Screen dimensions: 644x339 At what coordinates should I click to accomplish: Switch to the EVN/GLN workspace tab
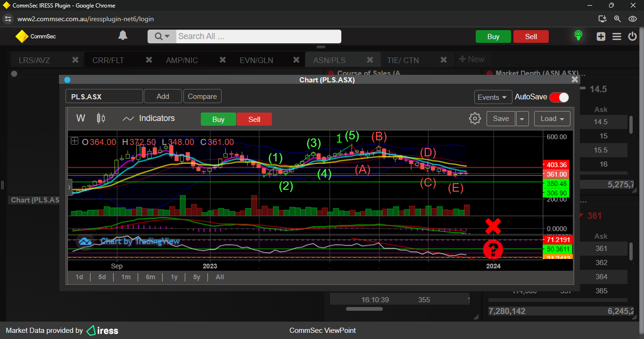[256, 60]
